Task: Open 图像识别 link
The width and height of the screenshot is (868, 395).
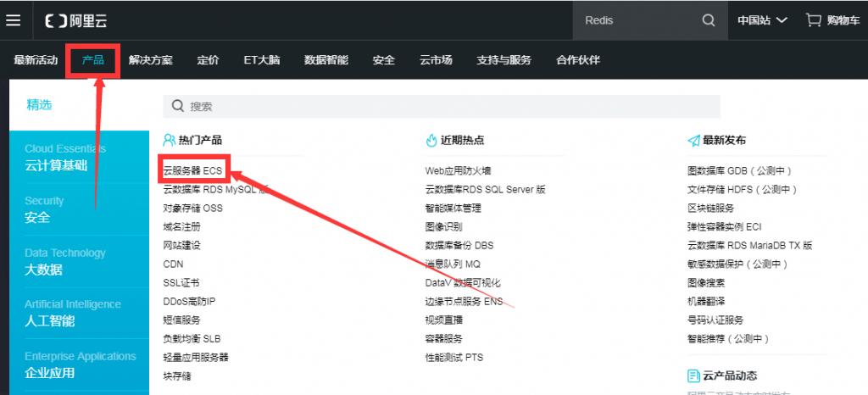Action: tap(444, 227)
